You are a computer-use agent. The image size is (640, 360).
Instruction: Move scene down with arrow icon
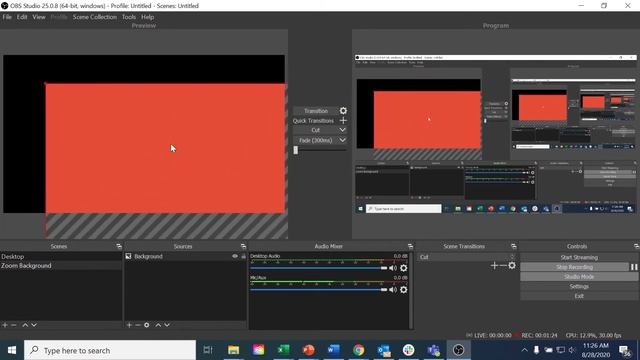point(34,325)
